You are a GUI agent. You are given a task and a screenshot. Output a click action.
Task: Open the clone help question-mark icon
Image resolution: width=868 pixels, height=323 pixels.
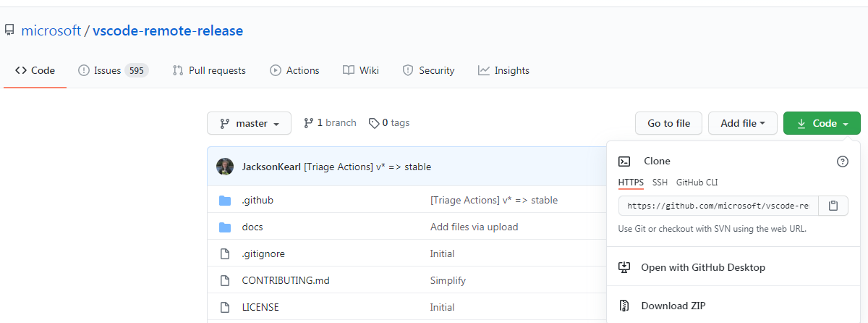[x=843, y=161]
